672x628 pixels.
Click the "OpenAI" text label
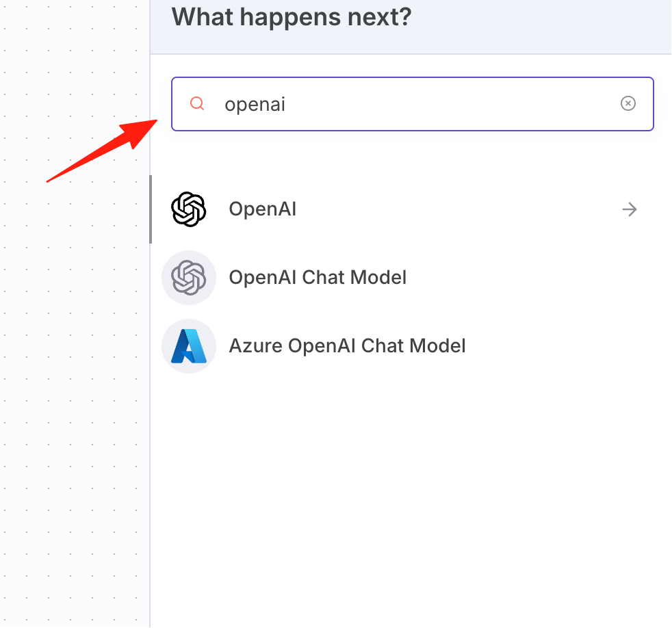[x=262, y=209]
